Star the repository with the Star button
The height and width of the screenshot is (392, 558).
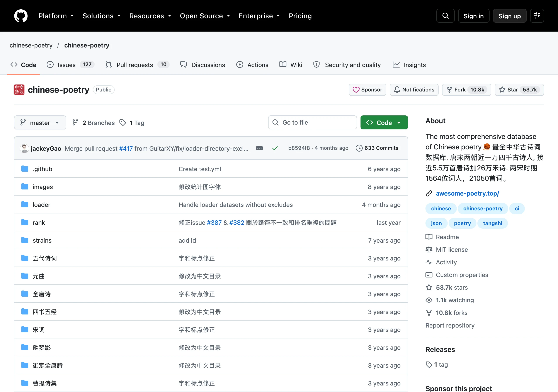click(519, 90)
